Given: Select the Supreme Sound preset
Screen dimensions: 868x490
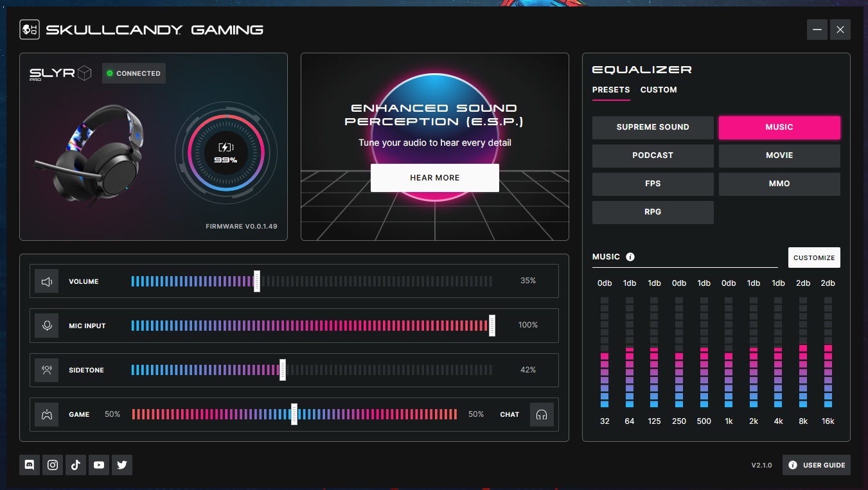Looking at the screenshot, I should (x=653, y=127).
